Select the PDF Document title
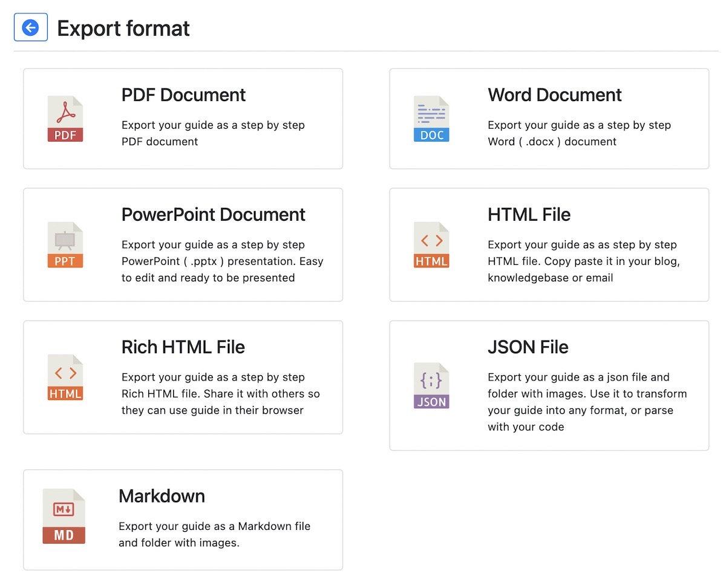 183,95
